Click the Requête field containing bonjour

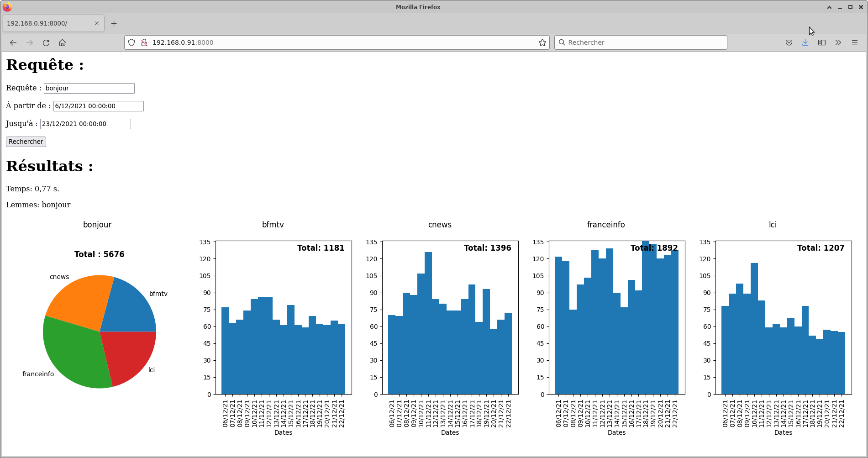(x=89, y=88)
